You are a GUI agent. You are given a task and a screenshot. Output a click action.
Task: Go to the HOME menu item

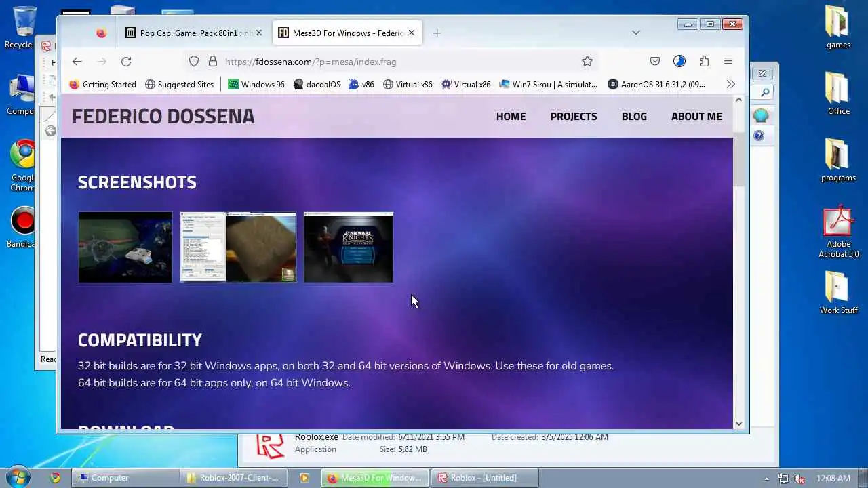511,117
